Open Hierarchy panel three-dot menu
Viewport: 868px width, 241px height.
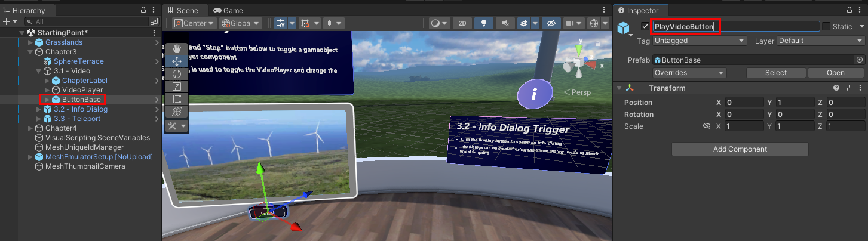155,10
